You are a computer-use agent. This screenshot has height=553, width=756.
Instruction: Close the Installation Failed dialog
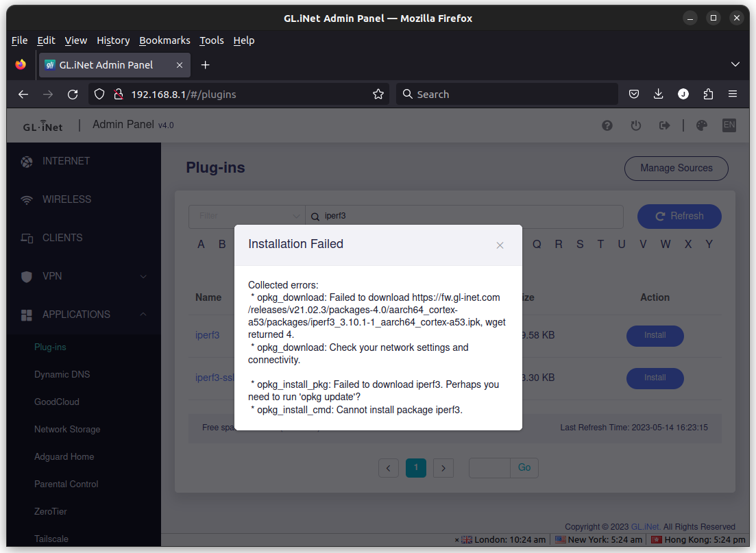[x=500, y=245]
